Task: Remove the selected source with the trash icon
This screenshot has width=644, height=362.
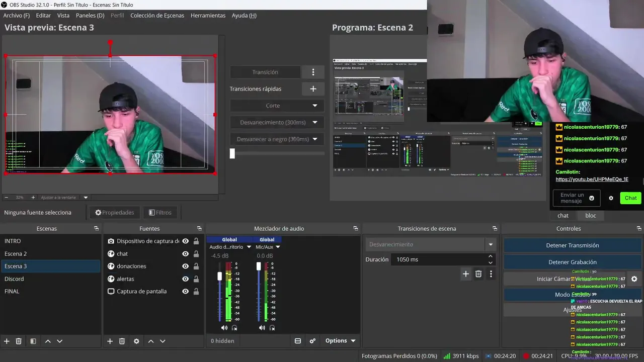Action: [x=122, y=341]
